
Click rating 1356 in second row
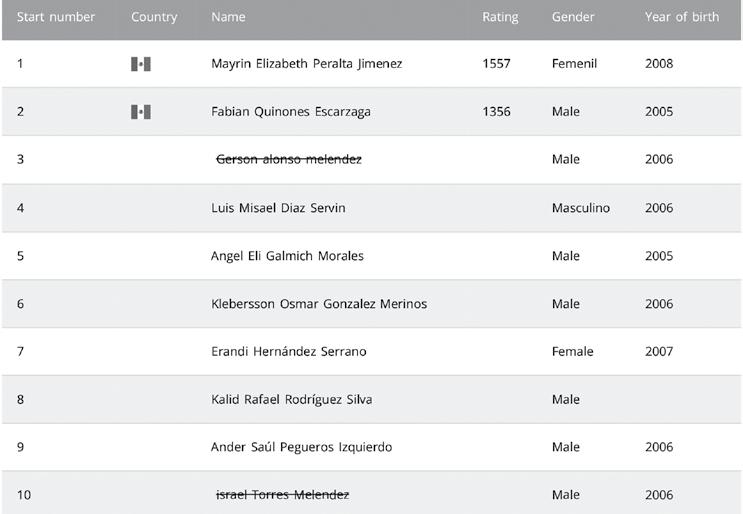[496, 112]
